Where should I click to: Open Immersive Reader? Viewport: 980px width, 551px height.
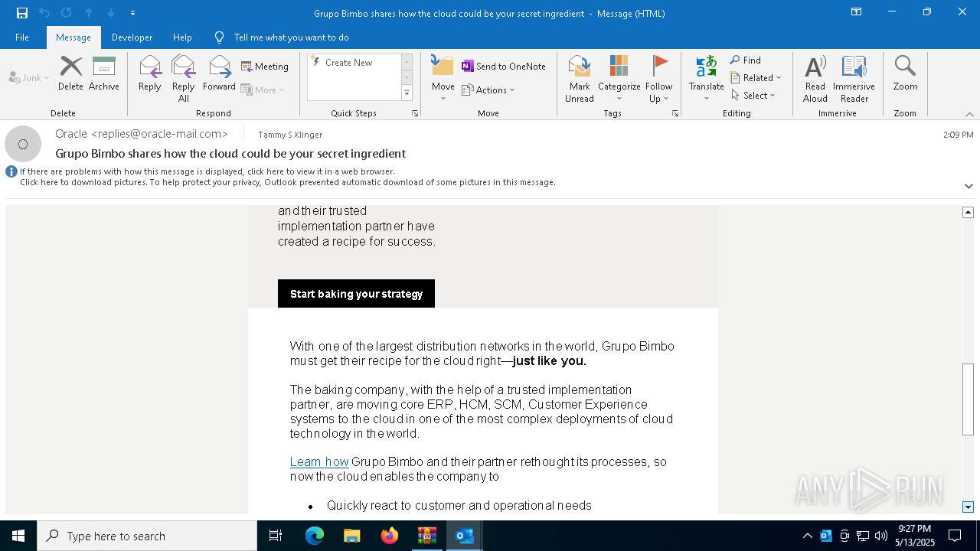854,79
